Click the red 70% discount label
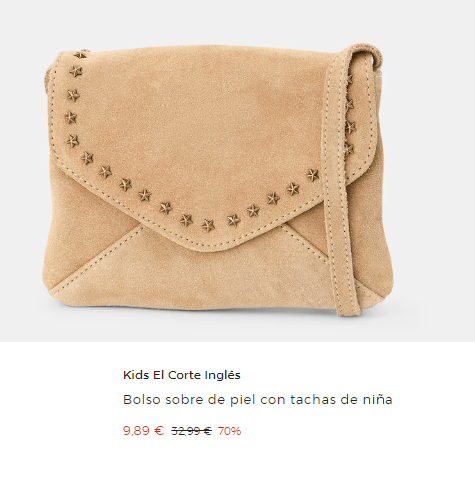Image resolution: width=475 pixels, height=481 pixels. click(x=229, y=431)
